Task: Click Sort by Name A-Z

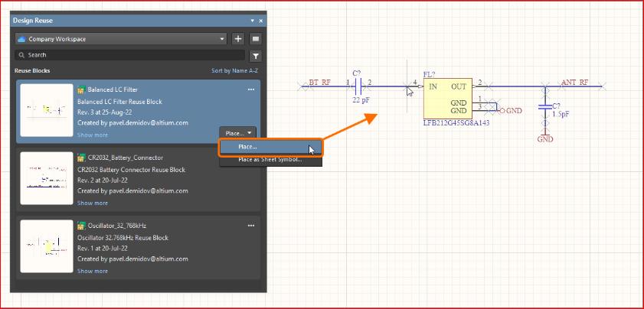Action: click(x=234, y=70)
